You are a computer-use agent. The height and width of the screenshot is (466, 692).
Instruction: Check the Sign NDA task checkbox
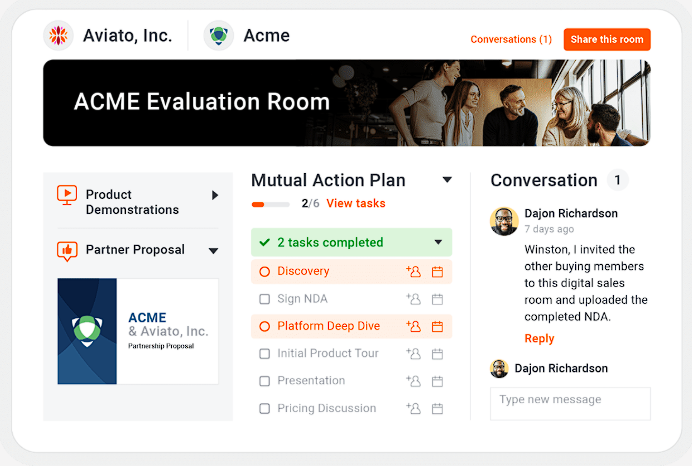pyautogui.click(x=265, y=299)
